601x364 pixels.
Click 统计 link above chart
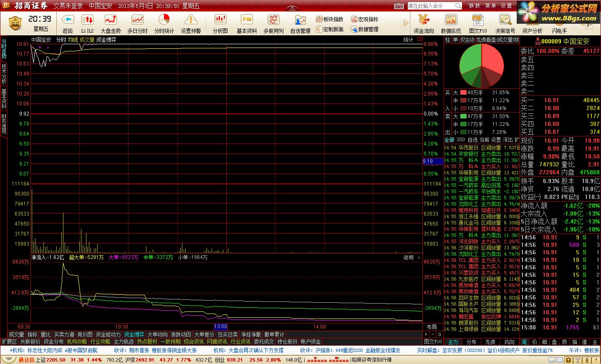[408, 40]
